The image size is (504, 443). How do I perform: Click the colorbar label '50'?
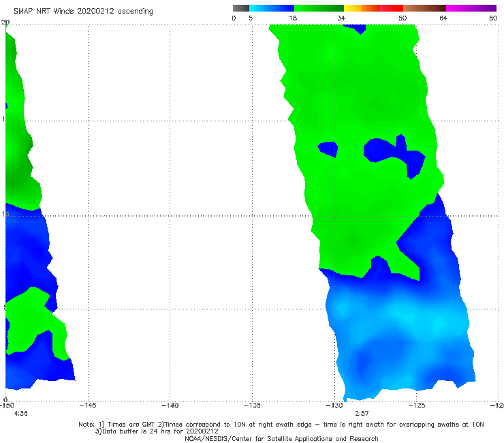(x=403, y=18)
